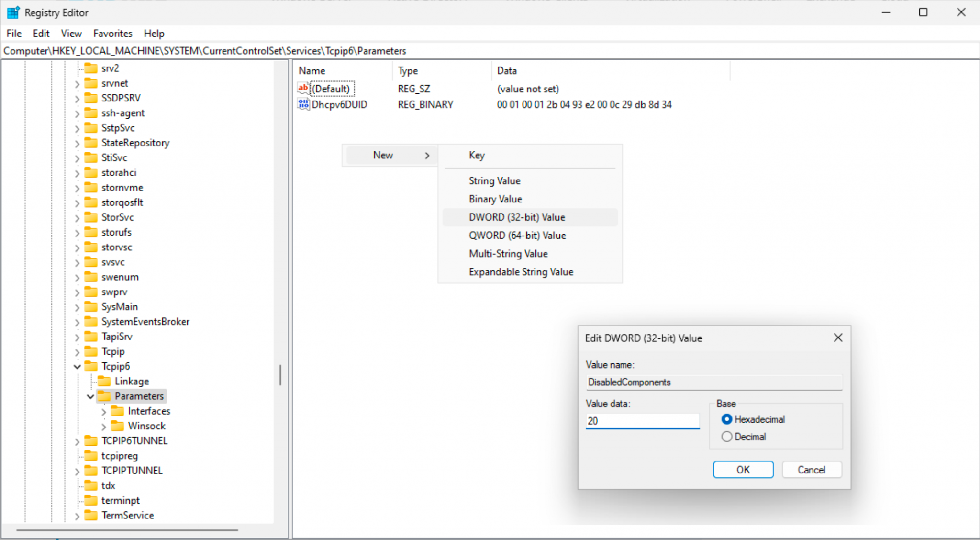Expand the Interfaces subkey arrow
This screenshot has width=980, height=540.
pyautogui.click(x=104, y=411)
